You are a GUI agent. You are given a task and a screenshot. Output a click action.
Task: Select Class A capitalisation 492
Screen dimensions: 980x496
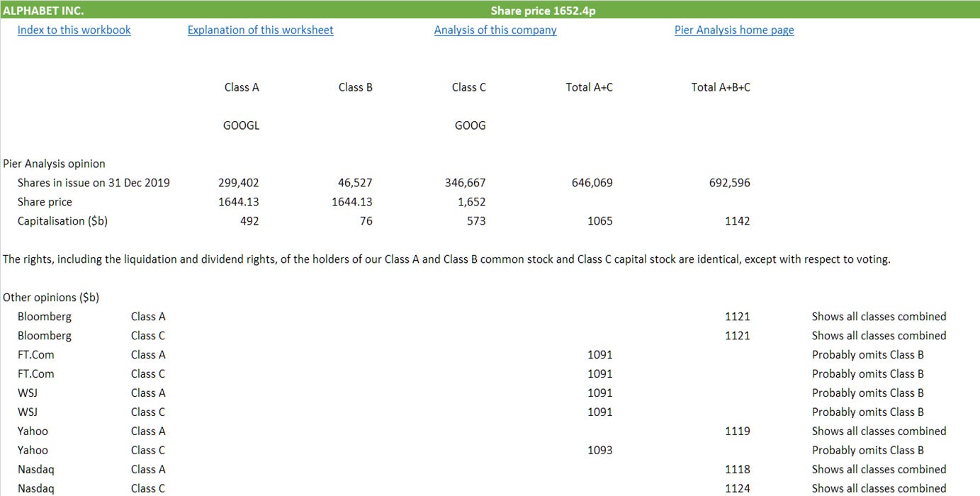(x=249, y=221)
